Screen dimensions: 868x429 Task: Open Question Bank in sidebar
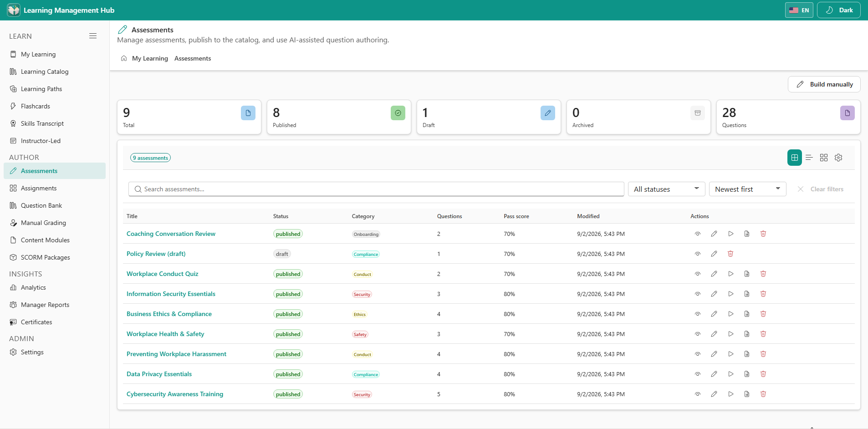tap(55, 205)
